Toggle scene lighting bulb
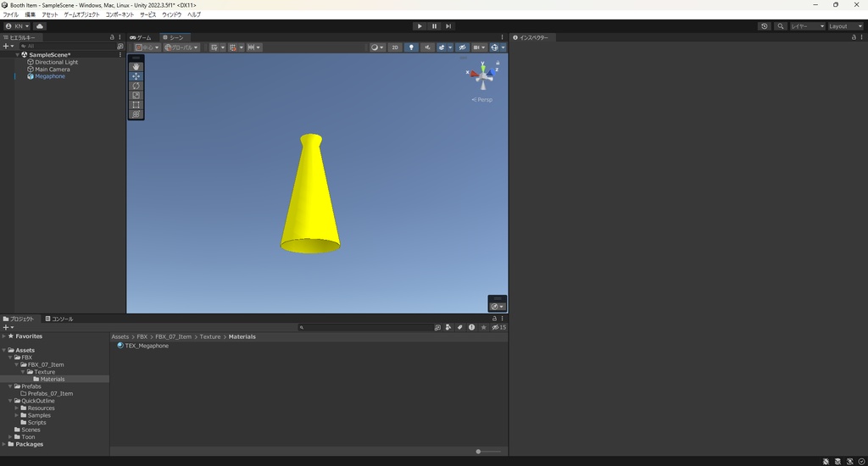The width and height of the screenshot is (868, 466). (411, 47)
